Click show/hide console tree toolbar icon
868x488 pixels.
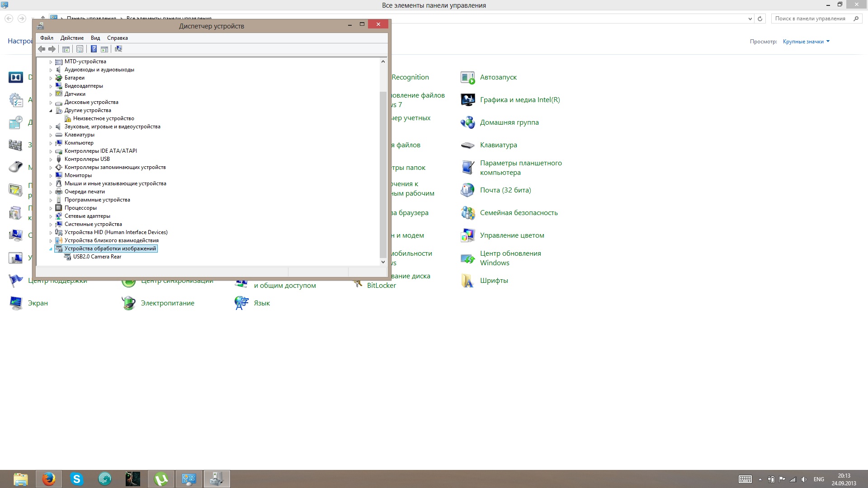pos(66,49)
